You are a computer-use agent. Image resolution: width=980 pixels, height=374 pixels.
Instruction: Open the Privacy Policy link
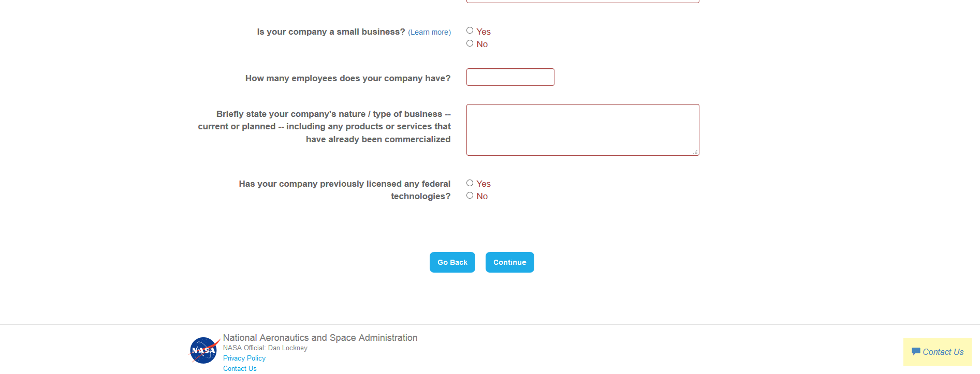(x=244, y=358)
